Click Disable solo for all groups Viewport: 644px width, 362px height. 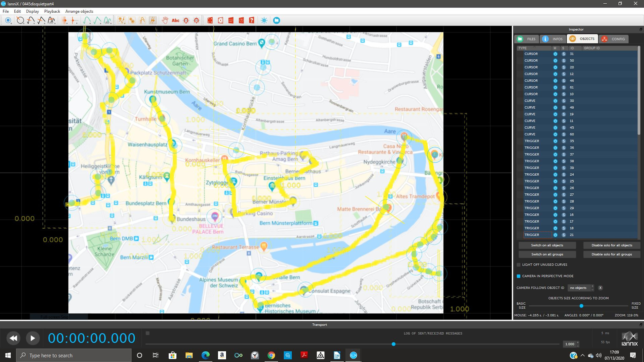(x=611, y=254)
